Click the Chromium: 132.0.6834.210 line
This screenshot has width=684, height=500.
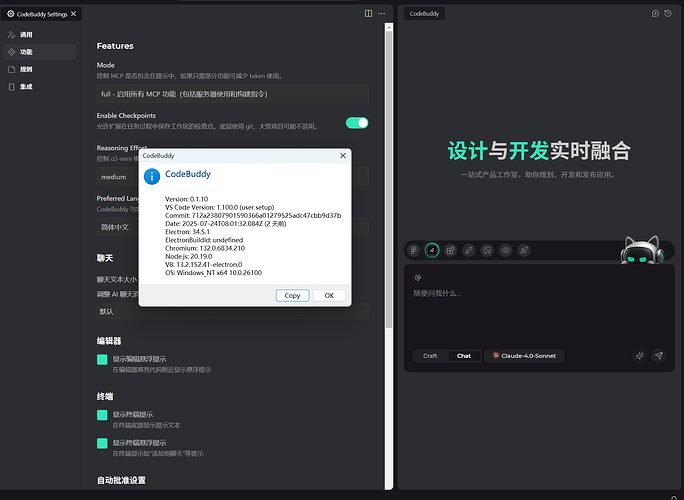pos(205,248)
